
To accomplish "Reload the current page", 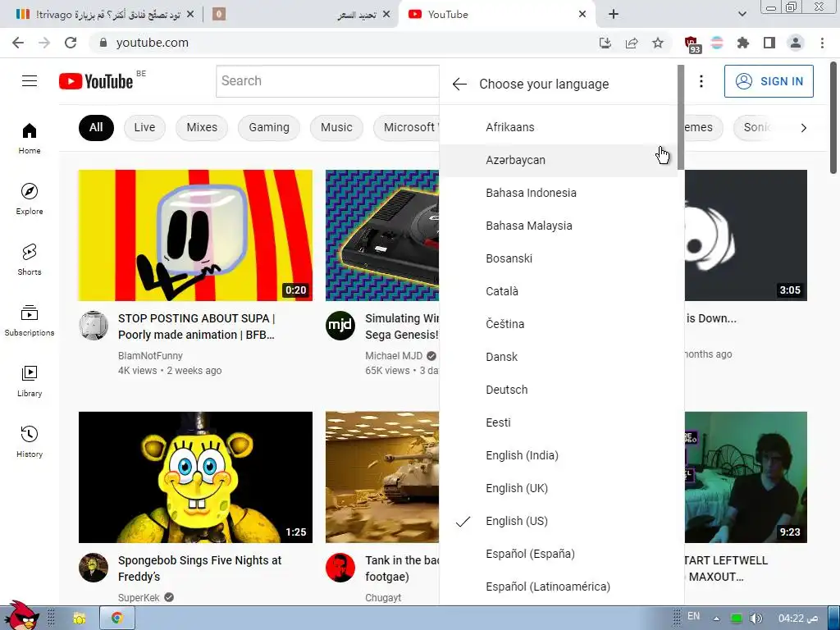I will coord(71,43).
